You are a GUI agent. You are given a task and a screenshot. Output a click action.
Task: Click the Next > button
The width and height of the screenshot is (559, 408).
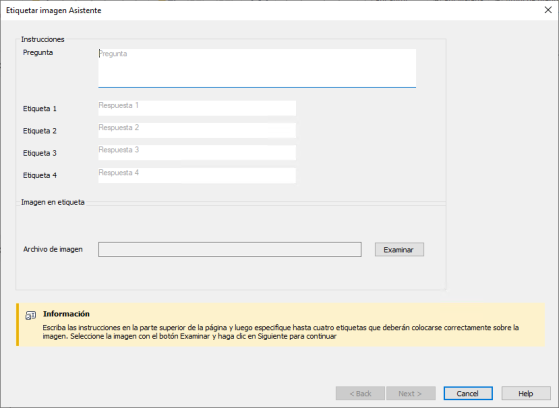coord(411,393)
